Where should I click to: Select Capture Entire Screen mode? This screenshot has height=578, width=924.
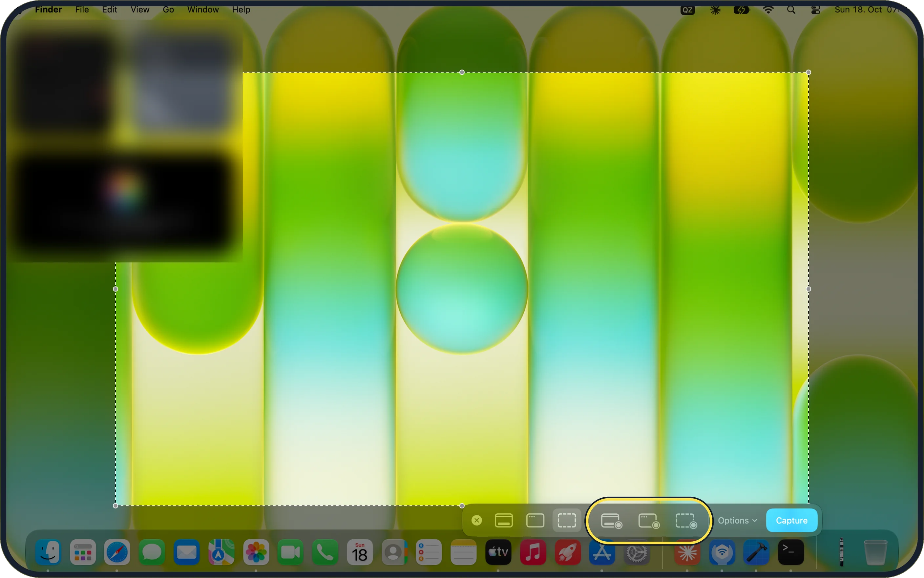[503, 520]
